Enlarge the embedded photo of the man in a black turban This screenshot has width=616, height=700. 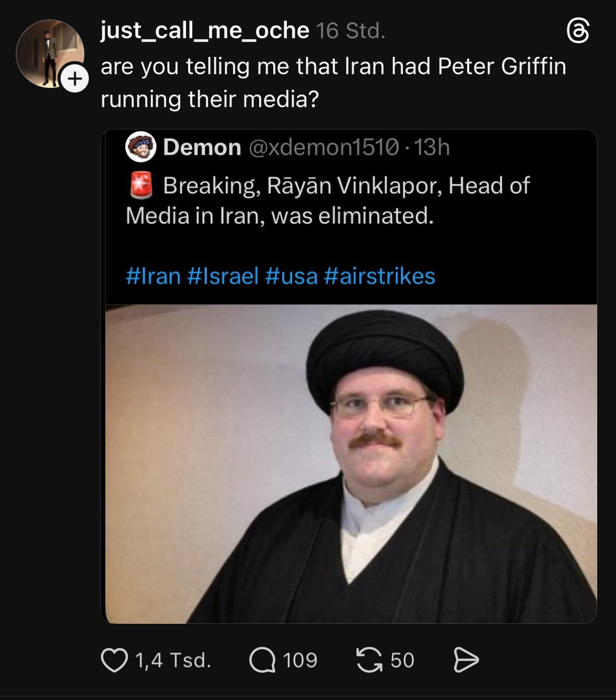351,464
